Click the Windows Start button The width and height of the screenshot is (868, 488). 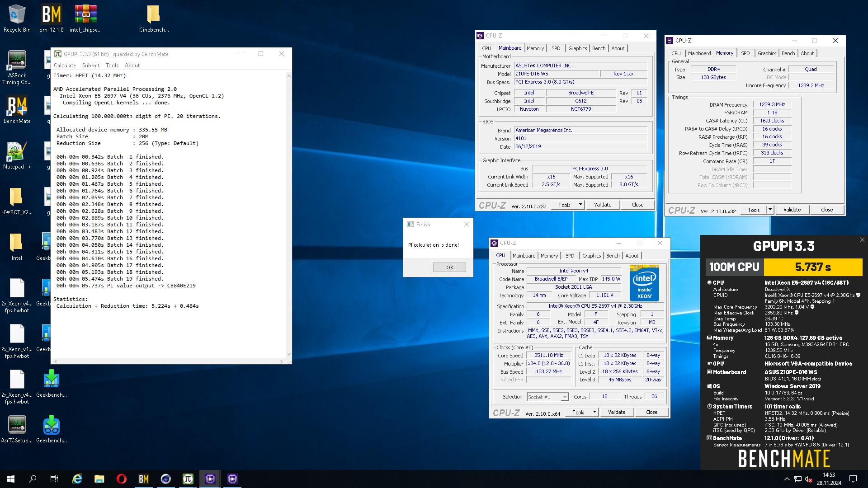click(11, 479)
